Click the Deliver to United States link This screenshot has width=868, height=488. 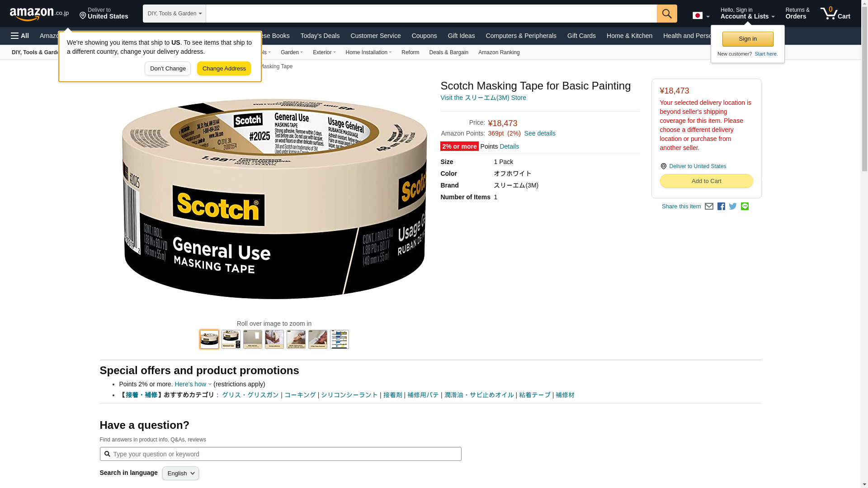click(697, 166)
